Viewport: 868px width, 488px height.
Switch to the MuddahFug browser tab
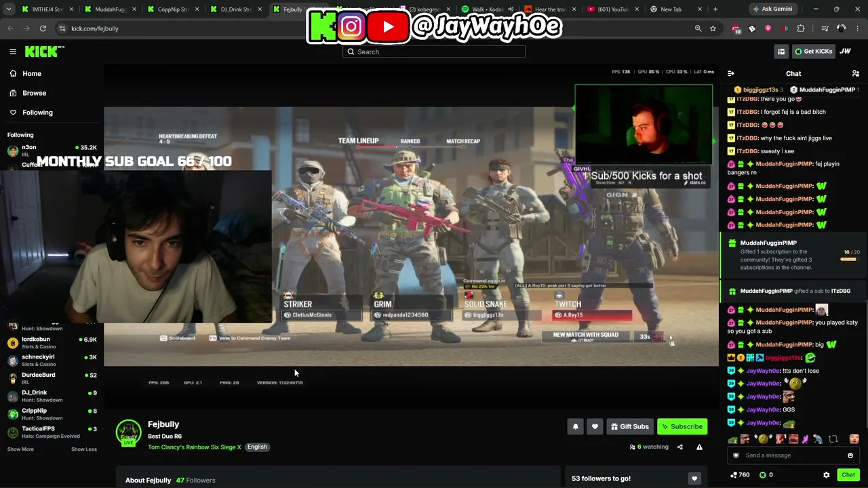pyautogui.click(x=111, y=9)
